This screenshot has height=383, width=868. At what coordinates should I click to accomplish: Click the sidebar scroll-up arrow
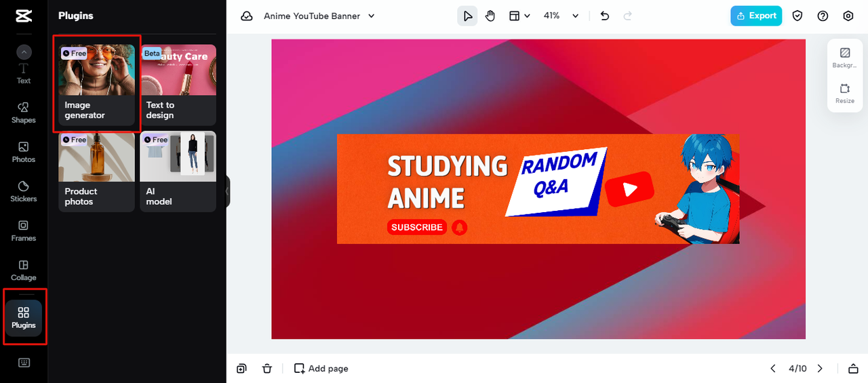pyautogui.click(x=24, y=52)
